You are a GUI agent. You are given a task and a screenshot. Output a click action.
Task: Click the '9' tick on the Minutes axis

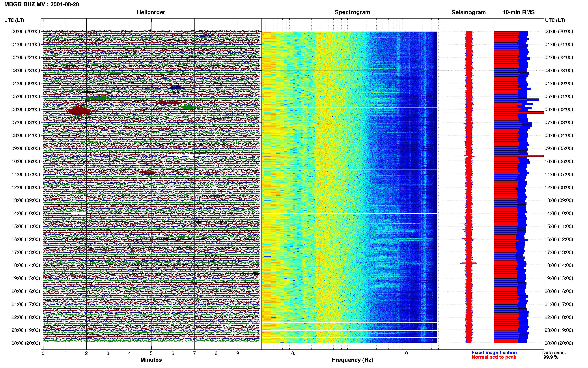(x=238, y=353)
